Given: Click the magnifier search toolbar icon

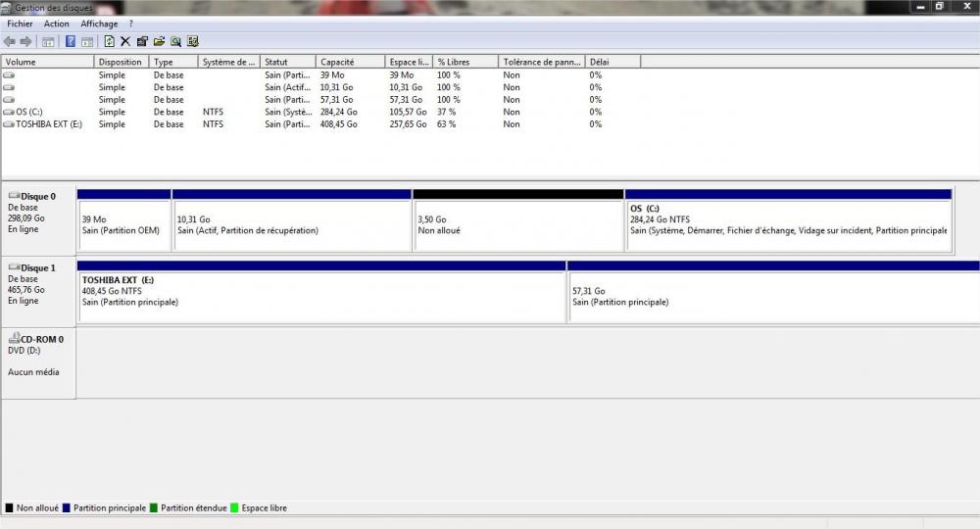Looking at the screenshot, I should click(175, 41).
